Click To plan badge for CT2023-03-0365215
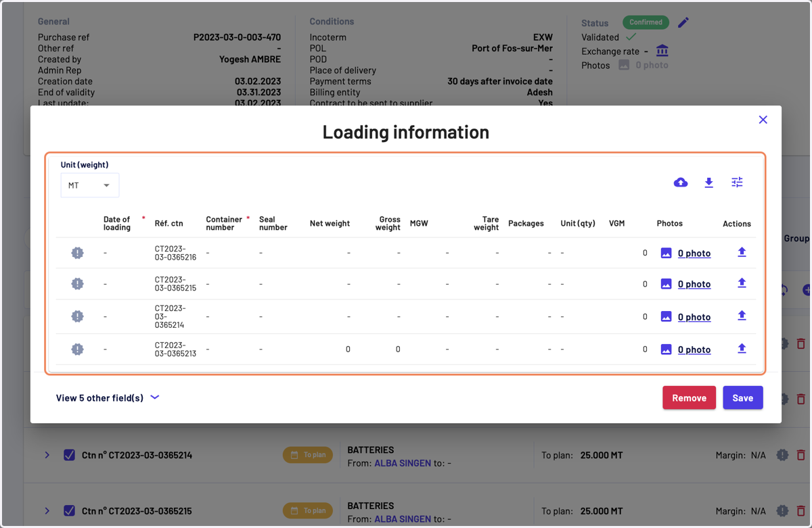Image resolution: width=812 pixels, height=528 pixels. click(x=308, y=510)
